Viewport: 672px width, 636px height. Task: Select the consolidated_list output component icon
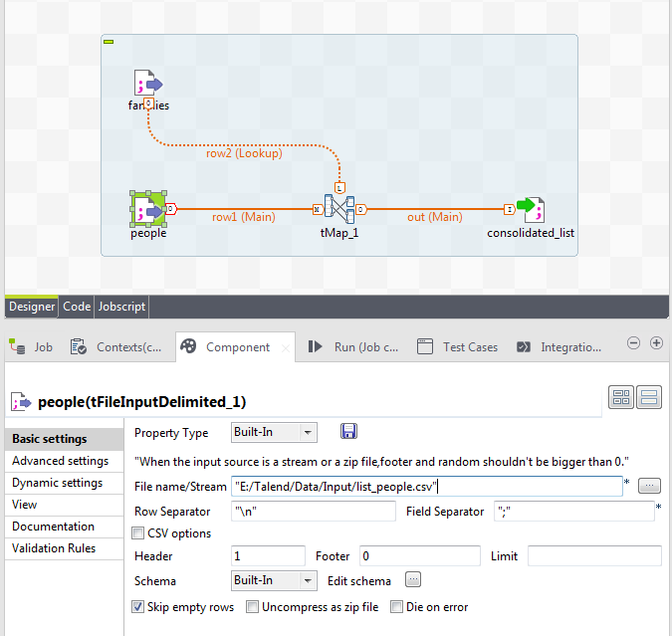531,210
